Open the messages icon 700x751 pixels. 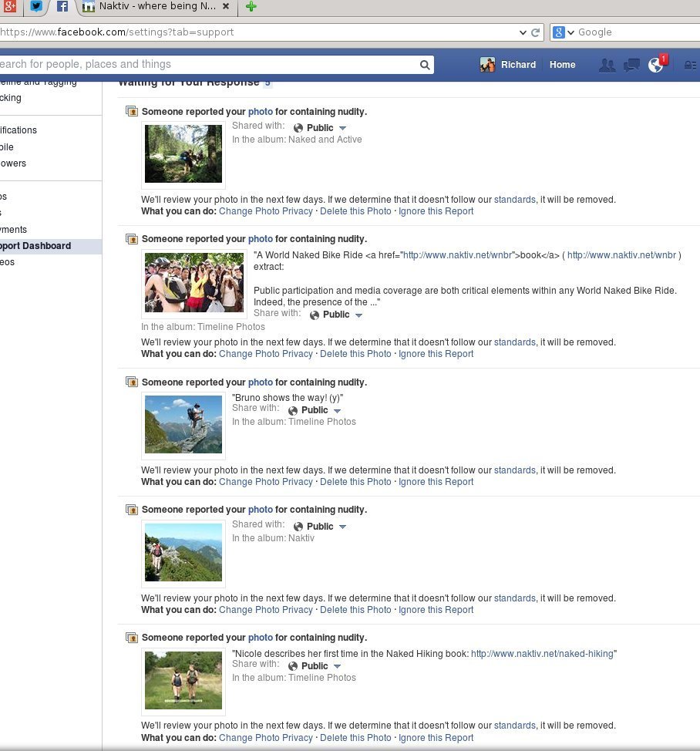[631, 65]
